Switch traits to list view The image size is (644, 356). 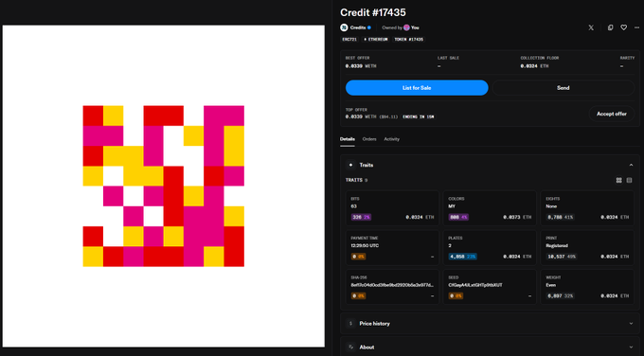(629, 180)
